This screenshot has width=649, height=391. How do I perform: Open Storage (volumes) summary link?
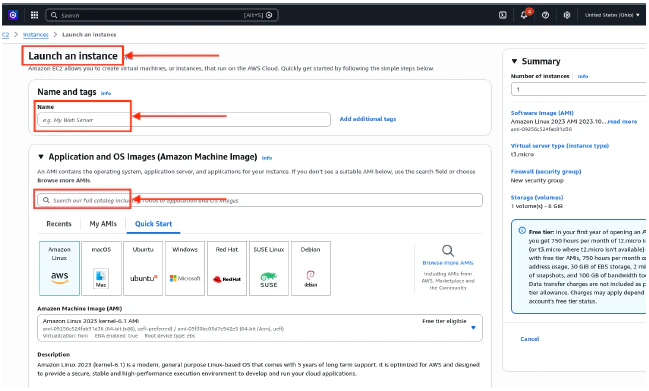(537, 198)
